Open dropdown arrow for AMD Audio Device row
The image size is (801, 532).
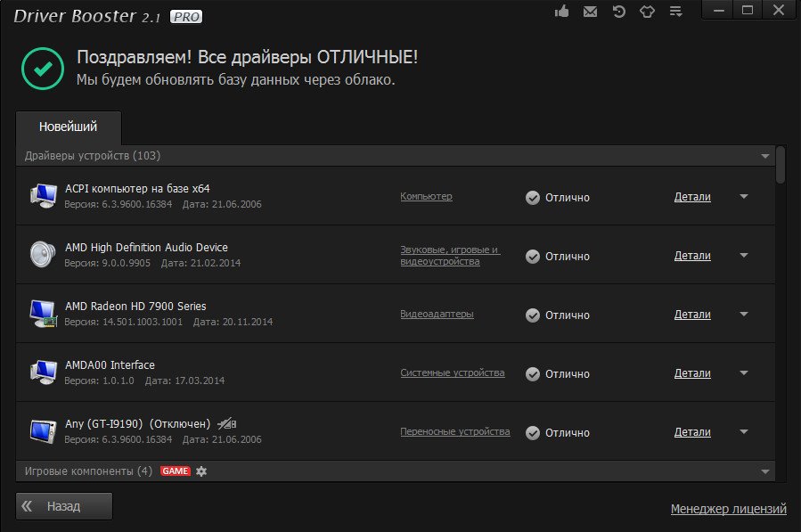coord(744,255)
